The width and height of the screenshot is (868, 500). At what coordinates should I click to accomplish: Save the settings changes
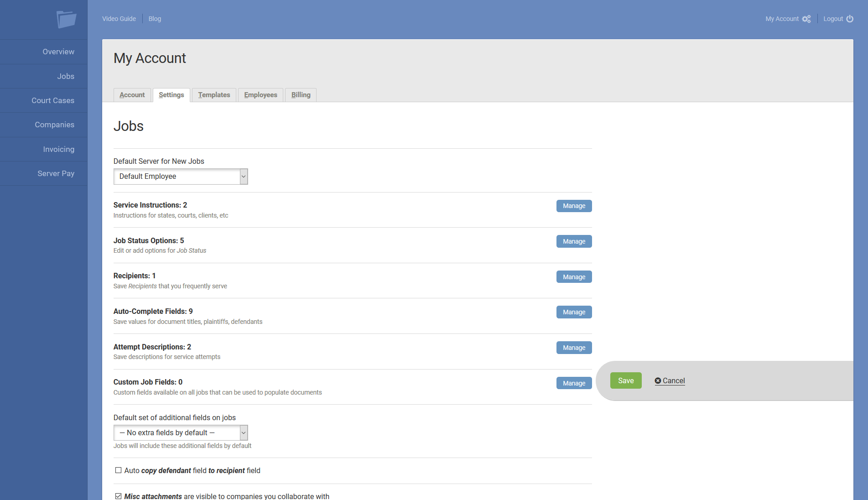pos(626,380)
